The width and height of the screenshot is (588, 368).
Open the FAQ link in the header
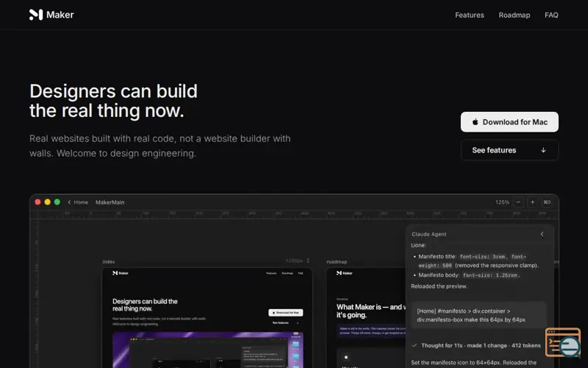point(551,15)
